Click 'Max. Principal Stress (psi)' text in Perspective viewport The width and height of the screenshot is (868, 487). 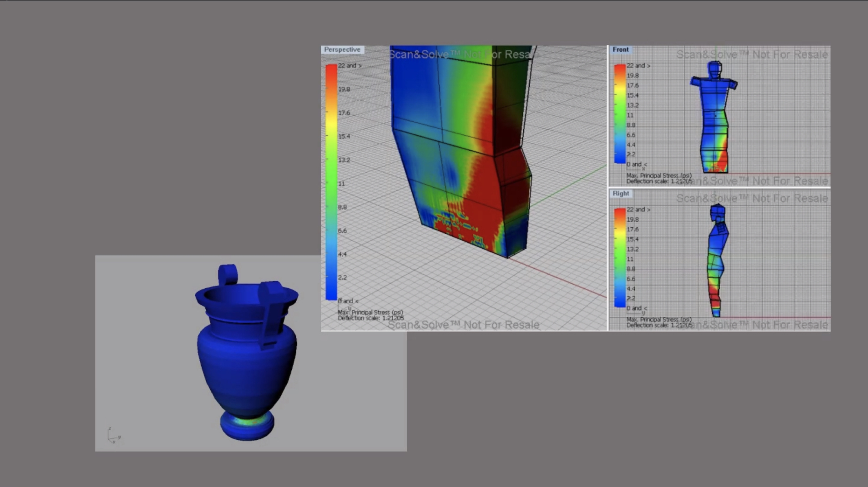point(370,312)
